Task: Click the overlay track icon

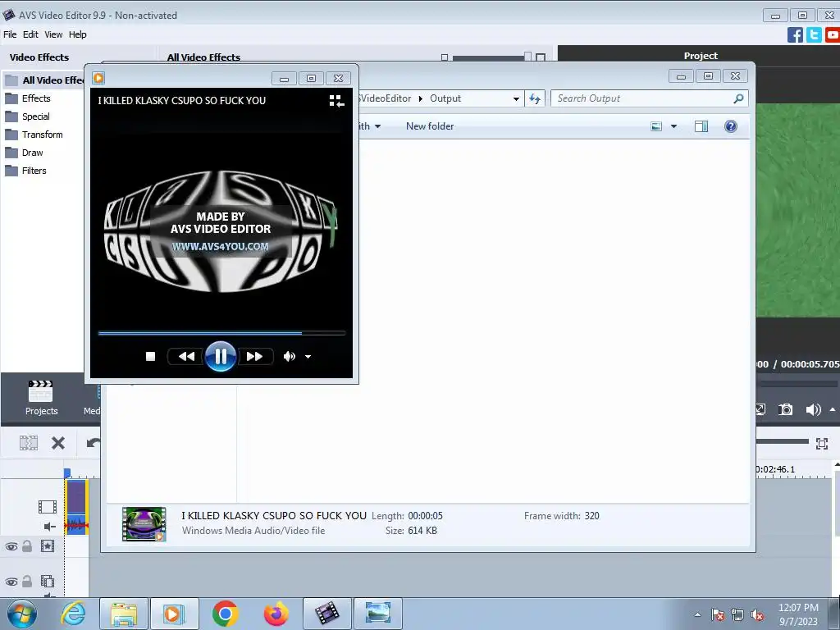Action: [x=48, y=582]
